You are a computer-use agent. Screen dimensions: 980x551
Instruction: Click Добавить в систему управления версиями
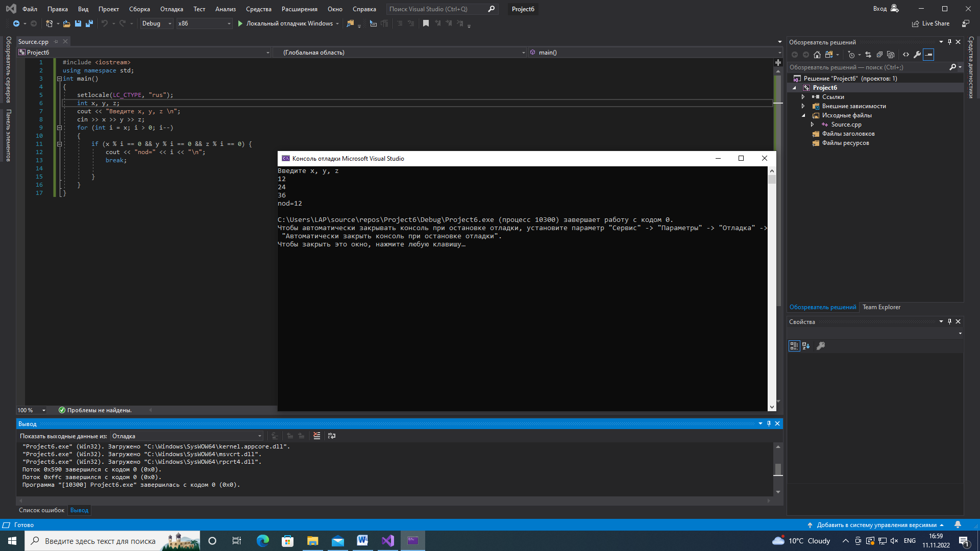(x=876, y=525)
